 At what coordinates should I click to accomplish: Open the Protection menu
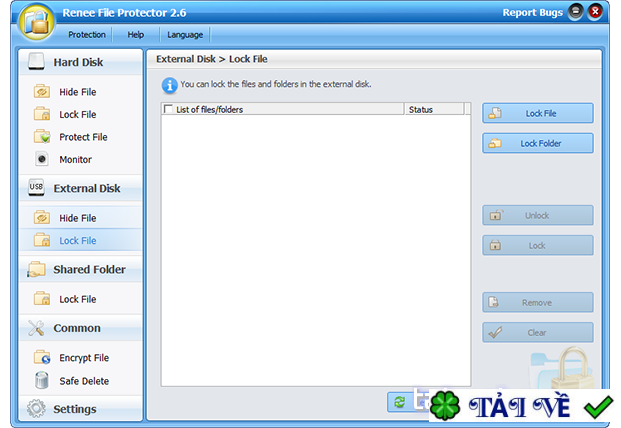click(x=87, y=35)
